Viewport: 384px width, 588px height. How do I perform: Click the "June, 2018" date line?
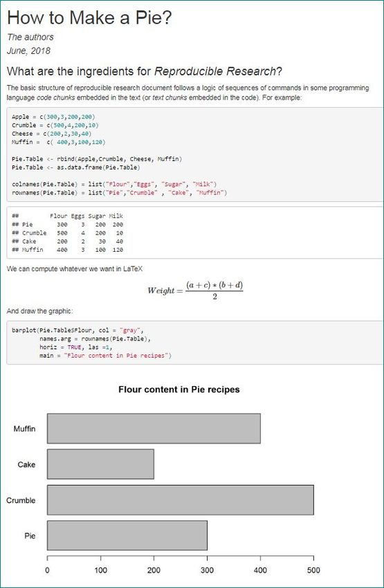28,50
